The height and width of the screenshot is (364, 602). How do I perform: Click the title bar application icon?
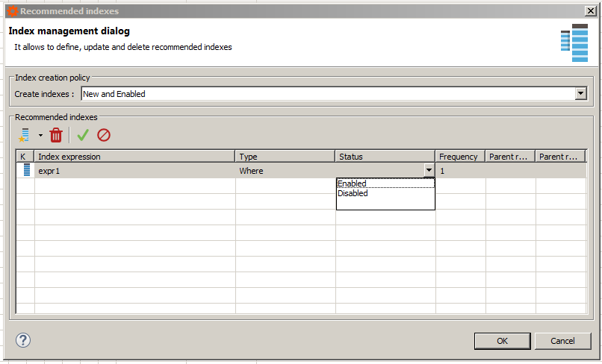[13, 11]
